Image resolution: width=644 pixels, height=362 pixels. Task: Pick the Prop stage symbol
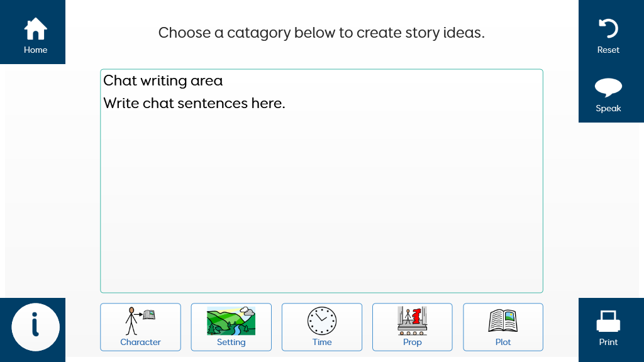pos(413,321)
